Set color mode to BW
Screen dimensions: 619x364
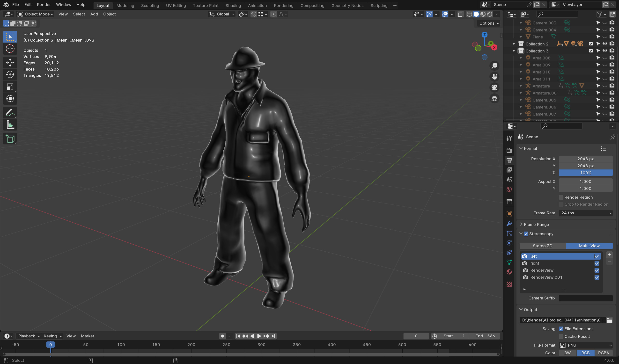tap(567, 353)
